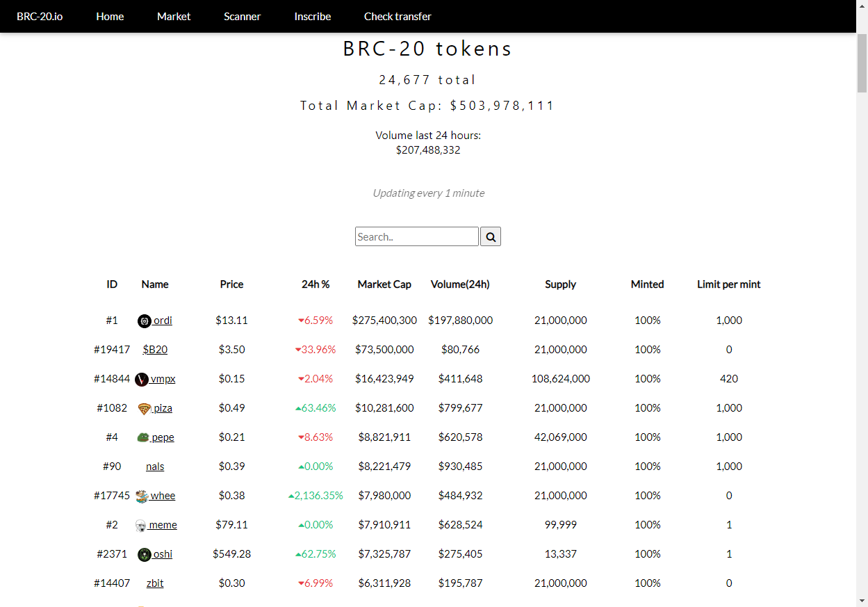The image size is (868, 607).
Task: Click the meme token skull icon
Action: tap(140, 525)
